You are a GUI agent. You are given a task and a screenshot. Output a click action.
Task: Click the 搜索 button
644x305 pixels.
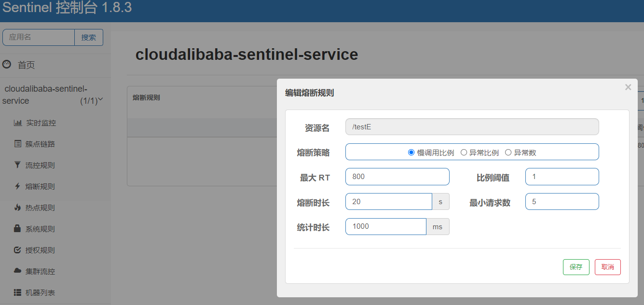89,37
